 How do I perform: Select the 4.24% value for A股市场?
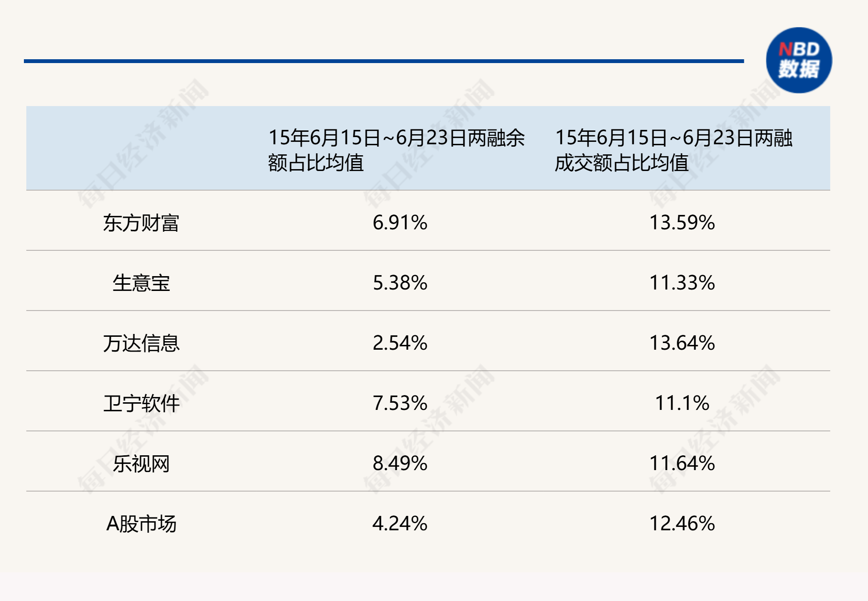[x=400, y=524]
